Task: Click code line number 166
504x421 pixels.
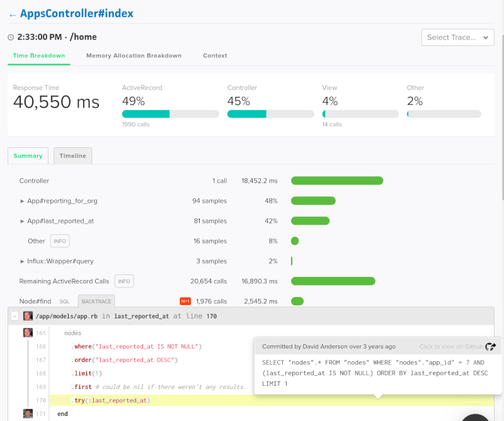Action: 41,347
